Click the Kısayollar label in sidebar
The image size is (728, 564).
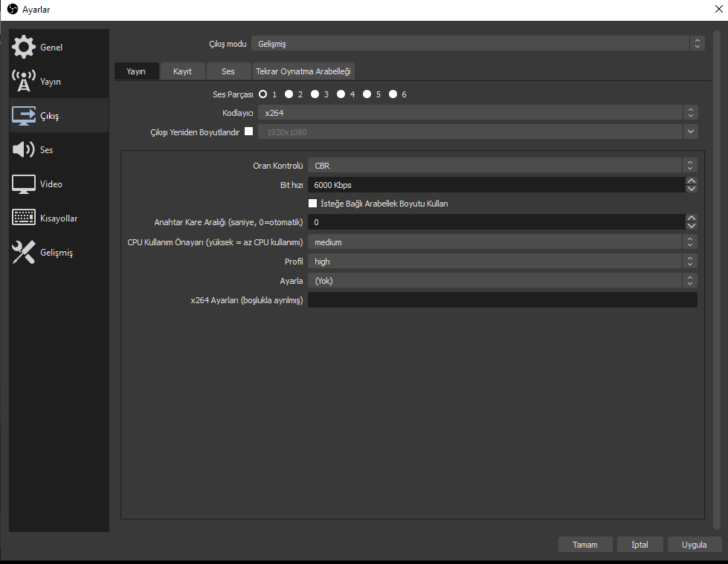point(59,218)
